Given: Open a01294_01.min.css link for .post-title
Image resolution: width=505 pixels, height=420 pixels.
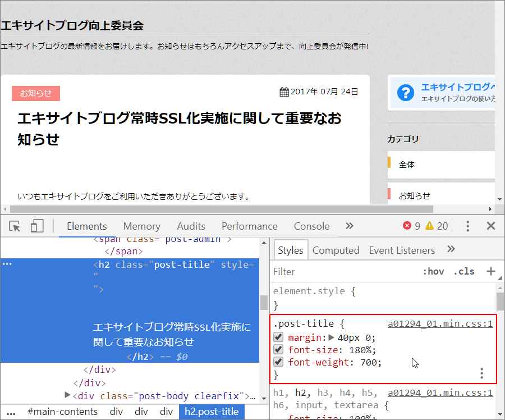Looking at the screenshot, I should (x=440, y=323).
